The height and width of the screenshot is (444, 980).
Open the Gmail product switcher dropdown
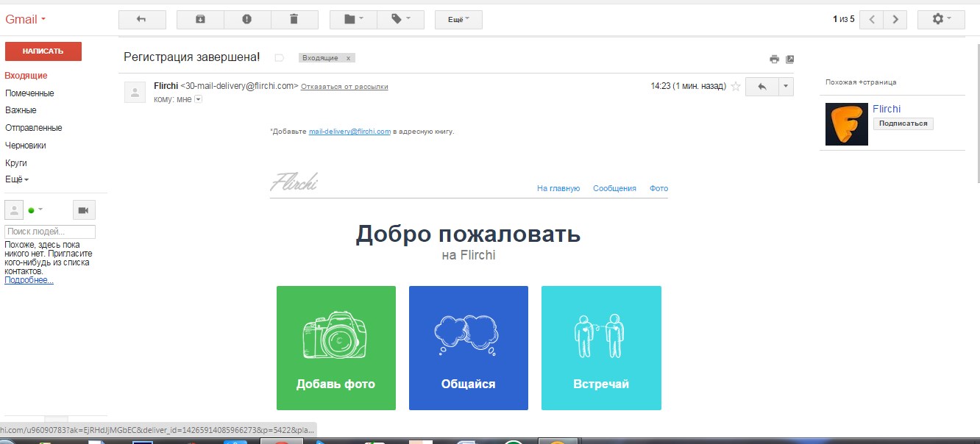pyautogui.click(x=26, y=19)
